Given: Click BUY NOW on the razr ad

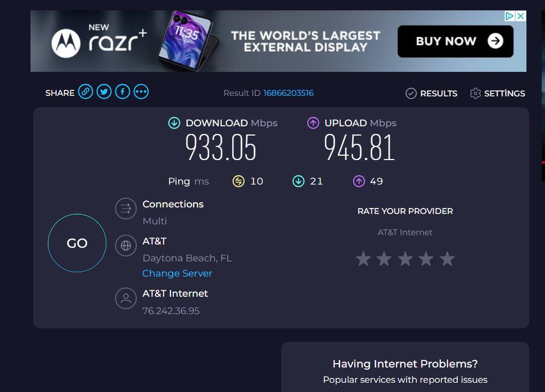Looking at the screenshot, I should [455, 41].
